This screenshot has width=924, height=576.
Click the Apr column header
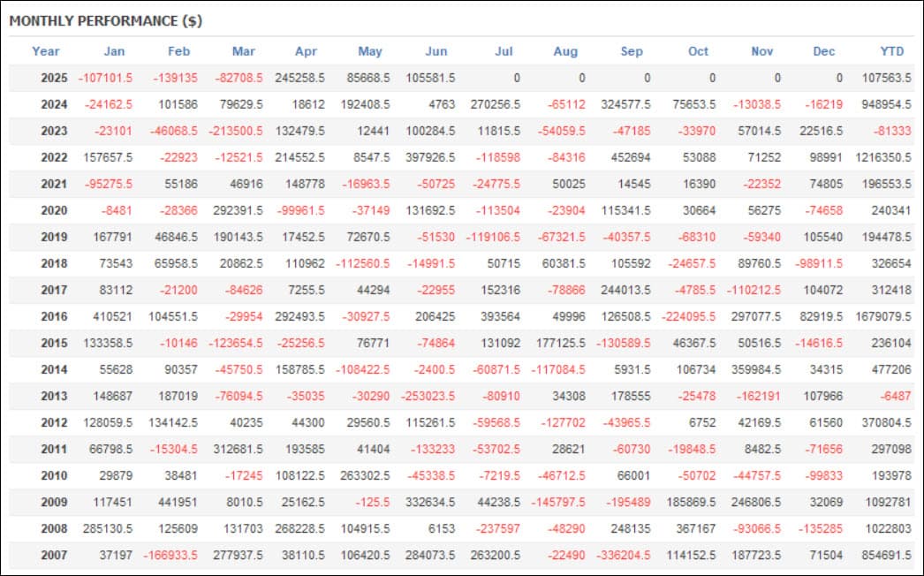pyautogui.click(x=307, y=51)
